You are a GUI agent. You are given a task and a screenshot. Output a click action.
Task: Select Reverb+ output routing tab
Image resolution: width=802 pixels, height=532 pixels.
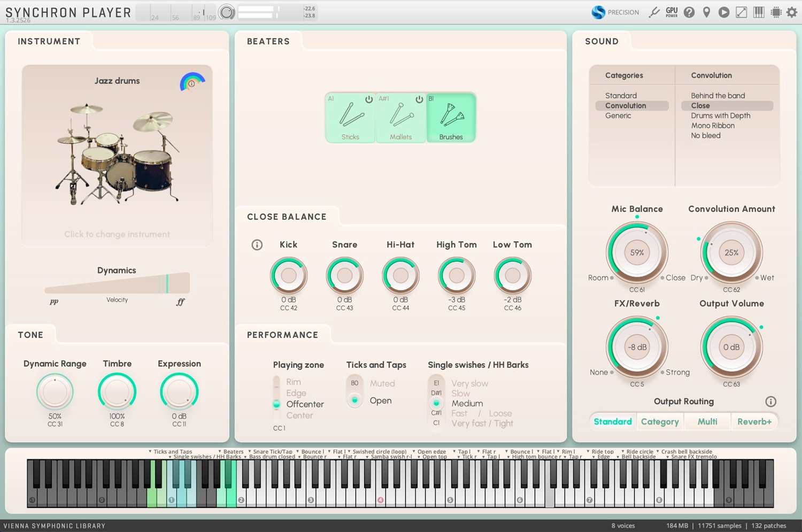754,422
